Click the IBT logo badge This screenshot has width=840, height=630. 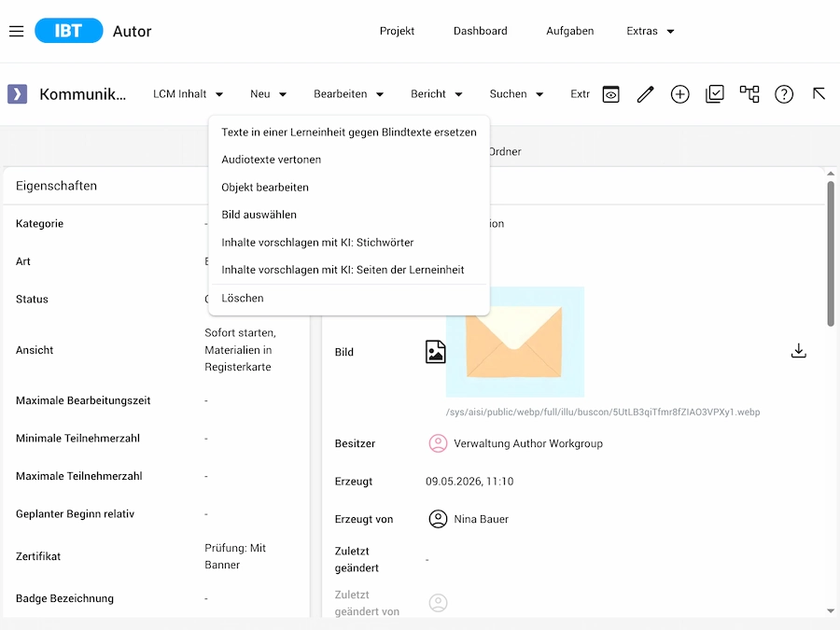pyautogui.click(x=68, y=31)
